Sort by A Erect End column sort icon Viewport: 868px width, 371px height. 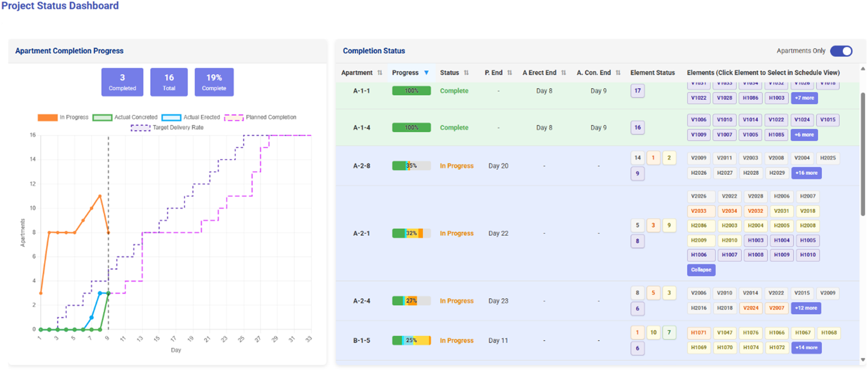(x=564, y=73)
